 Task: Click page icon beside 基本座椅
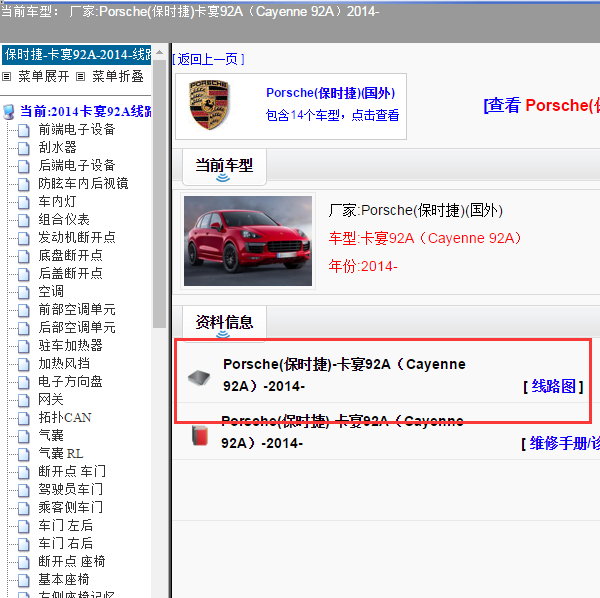tap(24, 580)
